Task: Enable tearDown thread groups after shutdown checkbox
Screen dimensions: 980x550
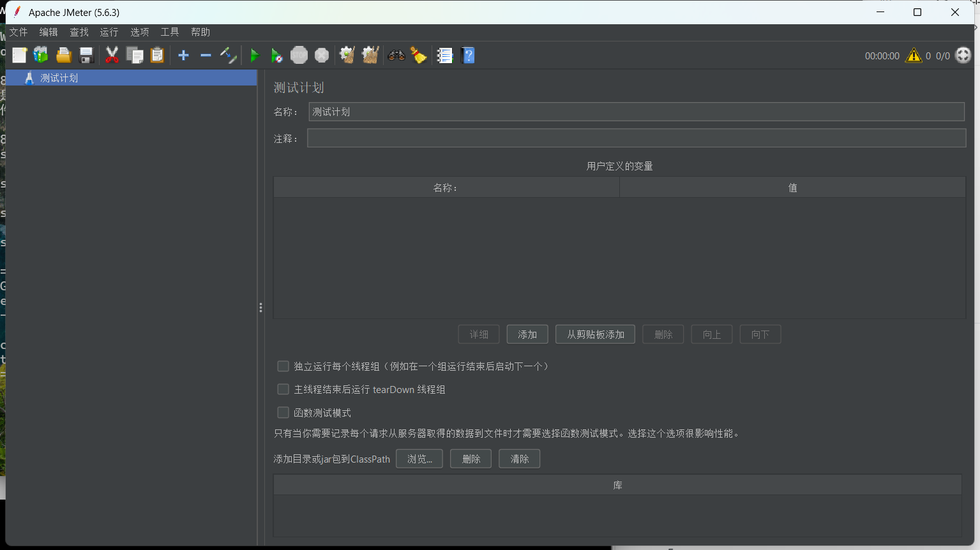Action: pyautogui.click(x=283, y=389)
